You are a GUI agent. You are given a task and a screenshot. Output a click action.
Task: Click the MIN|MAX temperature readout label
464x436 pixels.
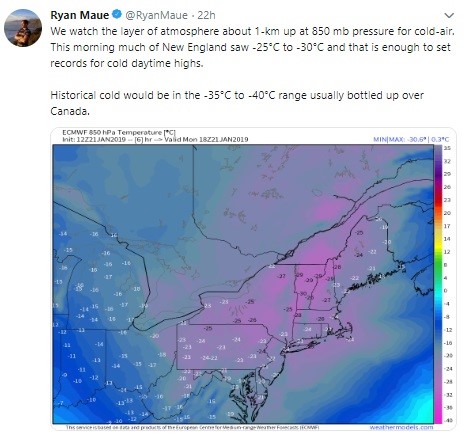tap(411, 139)
